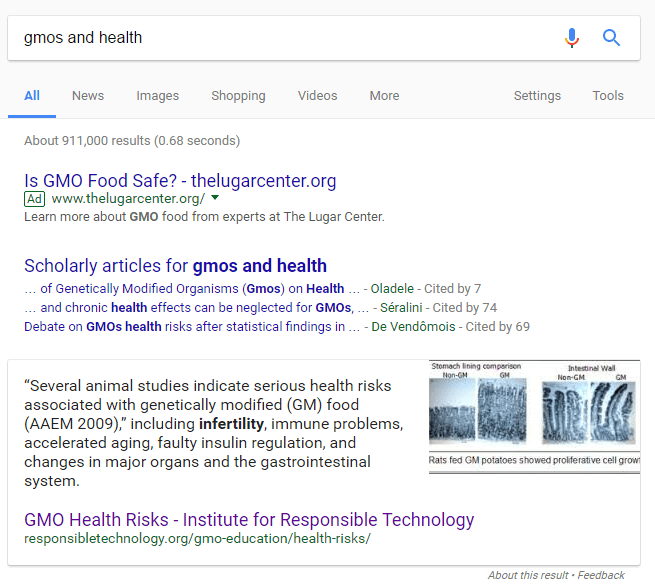Open GMO Health Risks - Institute for Responsible Technology
The height and width of the screenshot is (588, 655).
[x=249, y=520]
